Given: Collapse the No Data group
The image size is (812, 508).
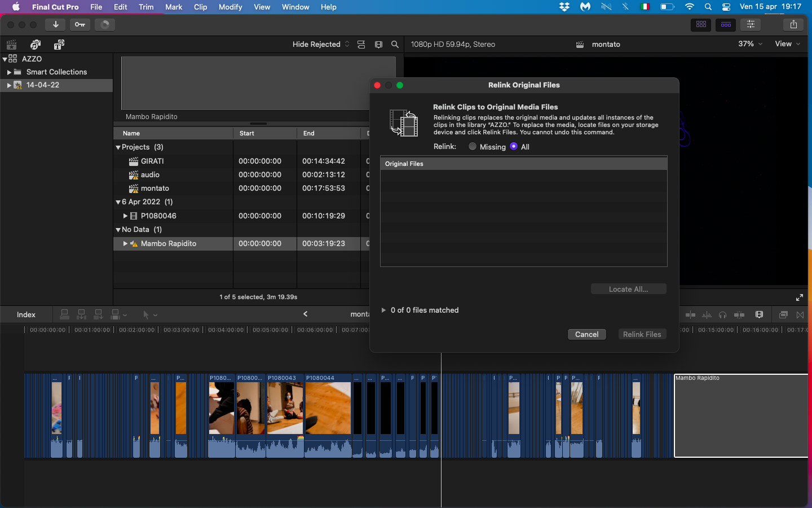Looking at the screenshot, I should tap(118, 230).
